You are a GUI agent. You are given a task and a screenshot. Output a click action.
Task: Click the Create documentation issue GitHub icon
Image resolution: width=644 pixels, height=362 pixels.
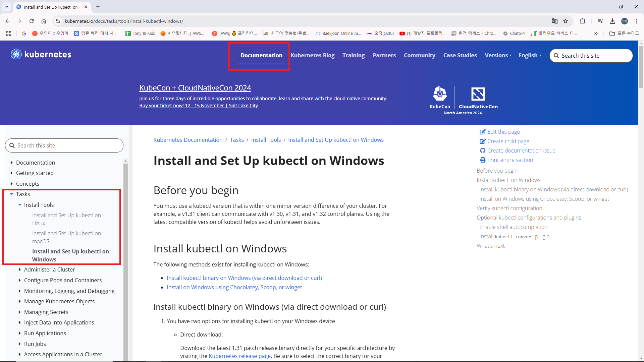pyautogui.click(x=482, y=150)
